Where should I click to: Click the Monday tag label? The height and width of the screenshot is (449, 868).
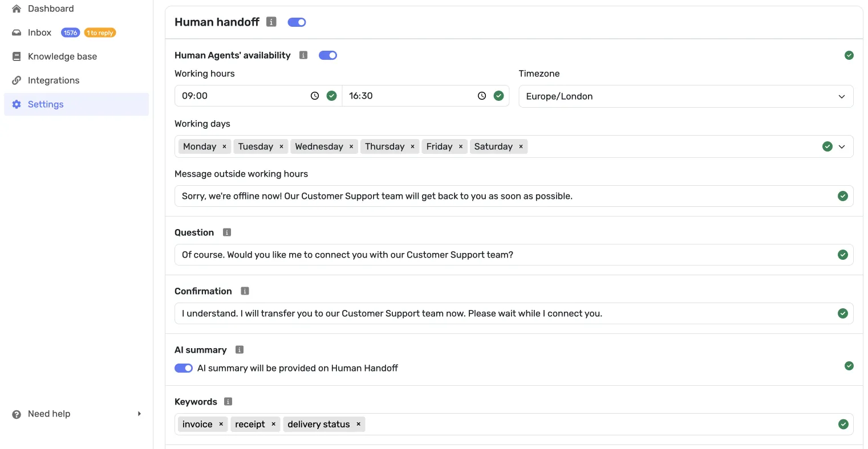click(200, 146)
